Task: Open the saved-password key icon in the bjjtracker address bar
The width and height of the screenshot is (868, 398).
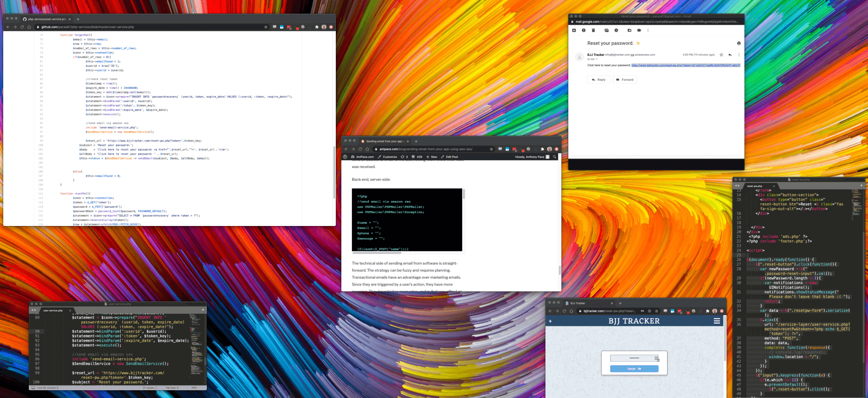Action: click(x=643, y=311)
